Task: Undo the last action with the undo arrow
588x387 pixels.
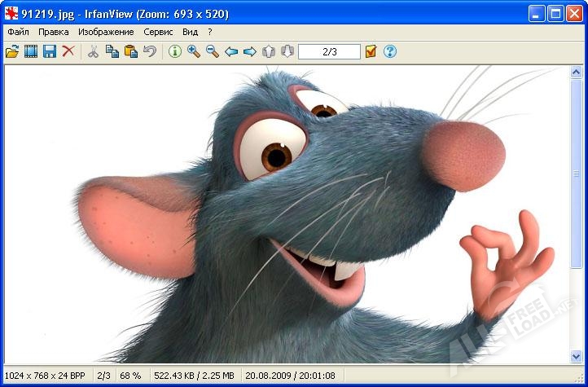Action: [x=149, y=51]
